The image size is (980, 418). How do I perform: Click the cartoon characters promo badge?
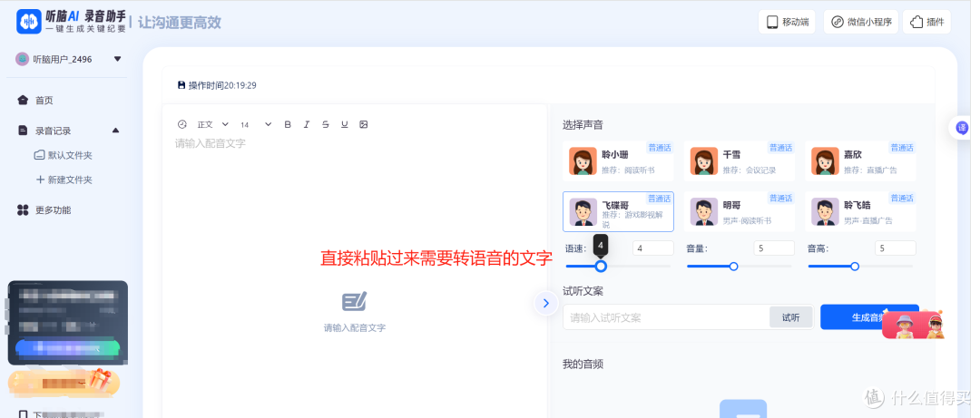[913, 325]
